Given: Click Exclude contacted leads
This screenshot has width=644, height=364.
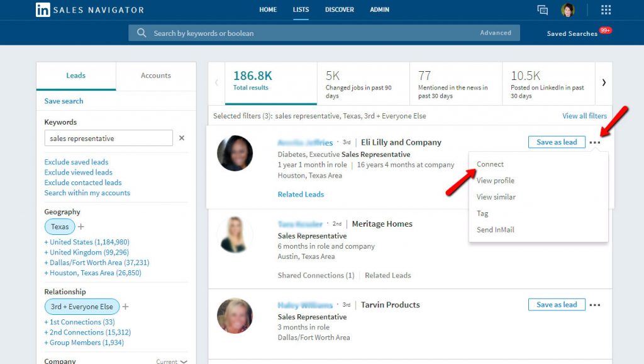Looking at the screenshot, I should point(83,183).
